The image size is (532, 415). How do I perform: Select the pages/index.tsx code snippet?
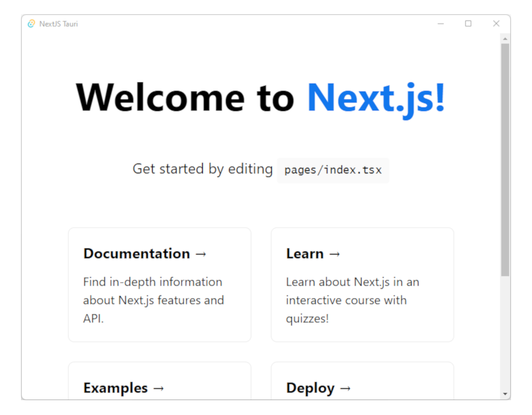(332, 170)
